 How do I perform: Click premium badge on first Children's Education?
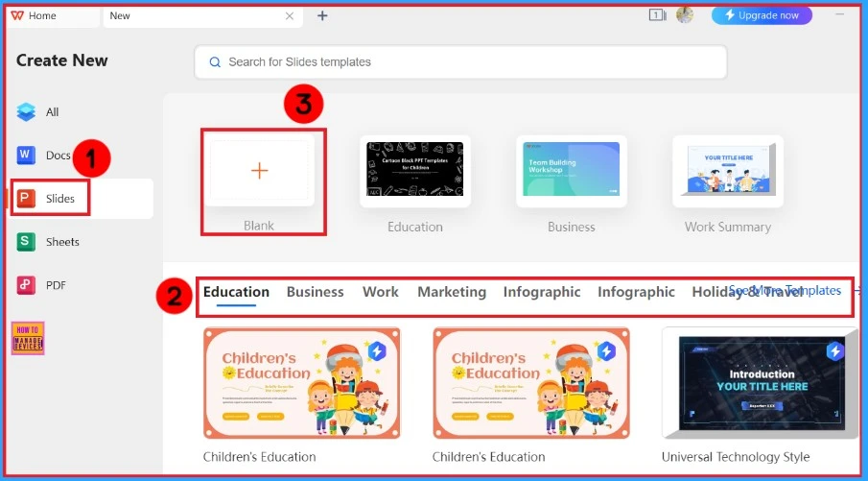pyautogui.click(x=377, y=350)
